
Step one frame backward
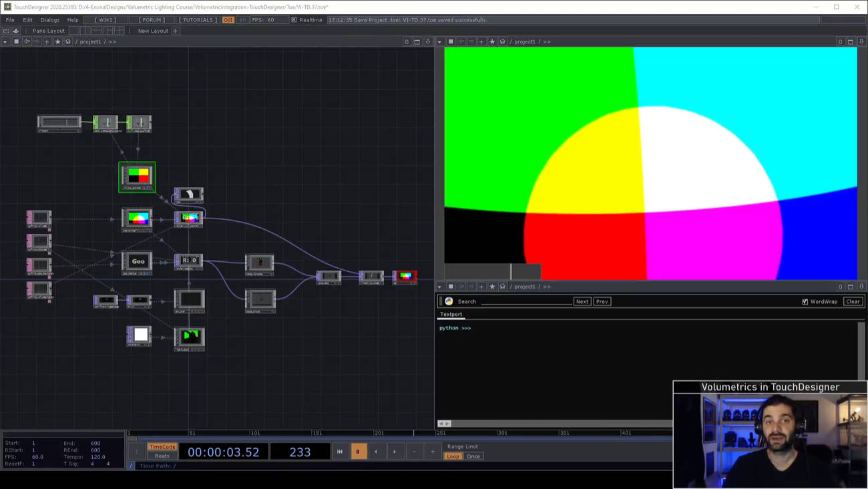pos(376,452)
